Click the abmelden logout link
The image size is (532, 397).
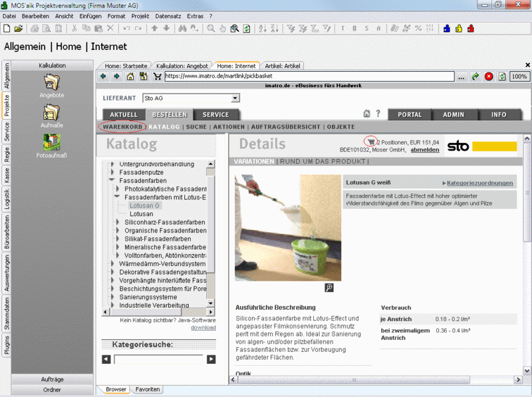(x=425, y=150)
